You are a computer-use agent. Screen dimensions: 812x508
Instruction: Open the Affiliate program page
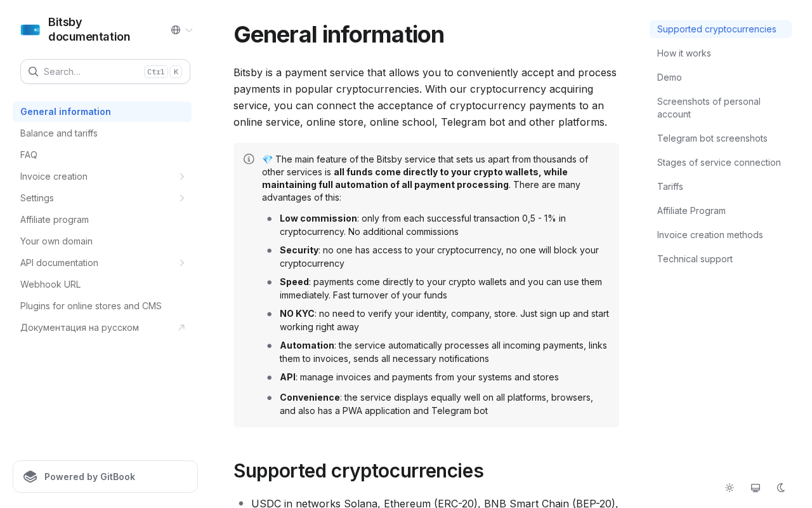point(55,220)
